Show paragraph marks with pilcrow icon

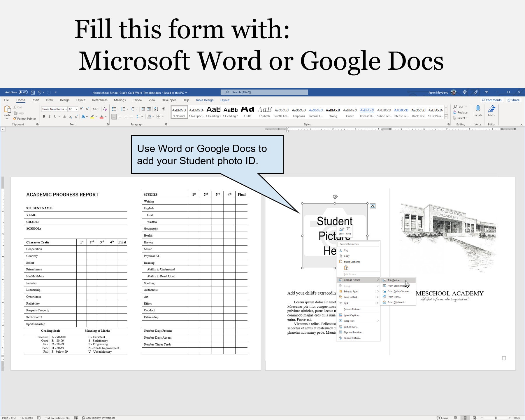click(x=164, y=109)
